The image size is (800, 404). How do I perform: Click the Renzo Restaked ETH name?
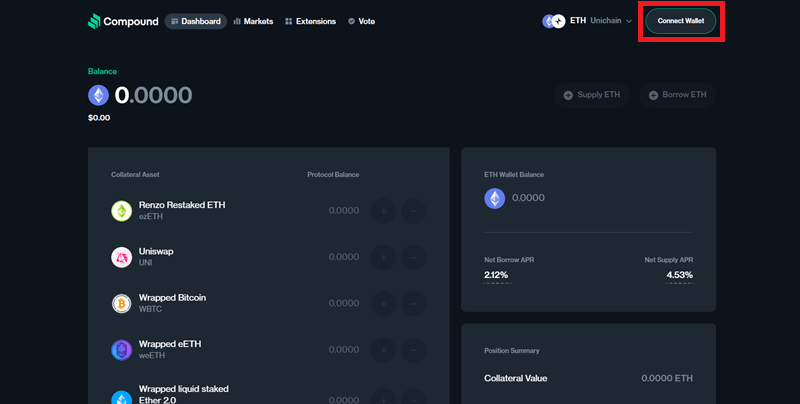click(x=182, y=205)
